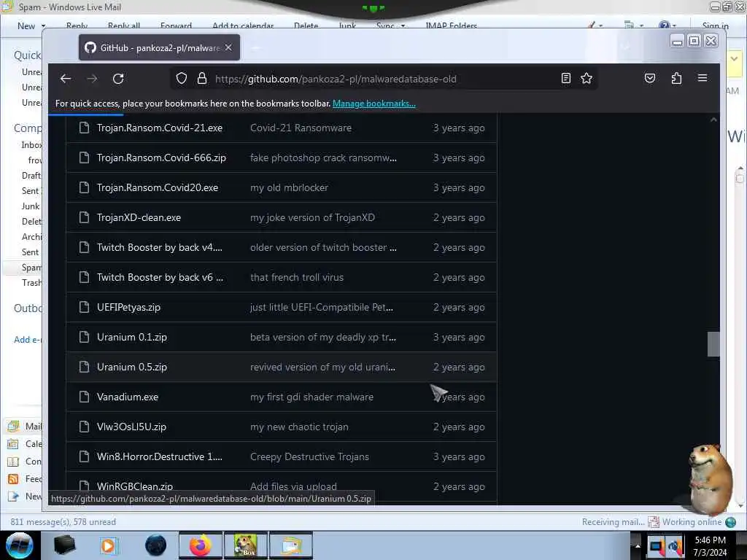The image size is (747, 560).
Task: Select Junk folder in Windows Live Mail
Action: pos(31,206)
